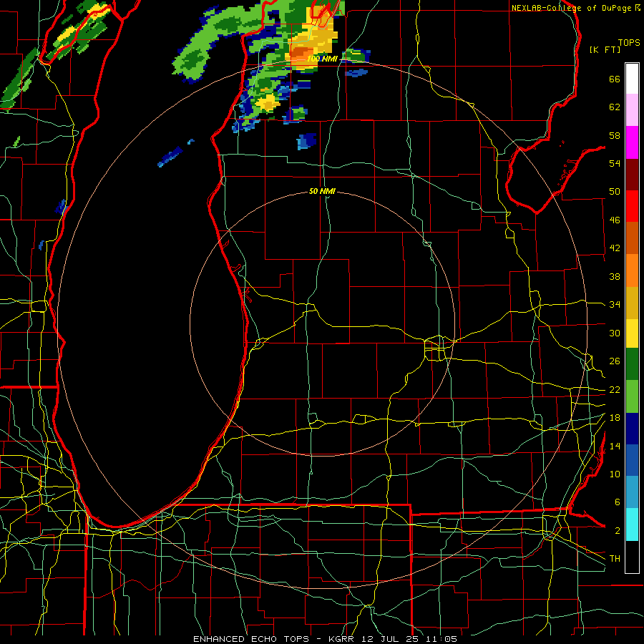Click the "54" legend value
644x644 pixels.
[615, 163]
